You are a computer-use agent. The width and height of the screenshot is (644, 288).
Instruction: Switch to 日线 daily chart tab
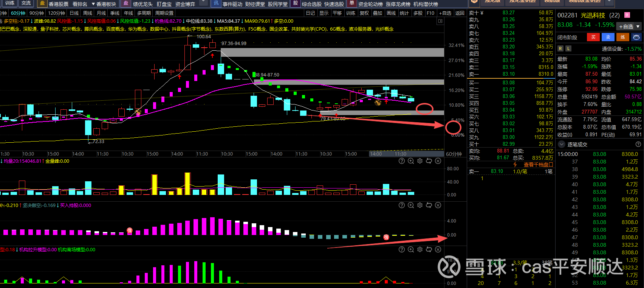point(74,13)
